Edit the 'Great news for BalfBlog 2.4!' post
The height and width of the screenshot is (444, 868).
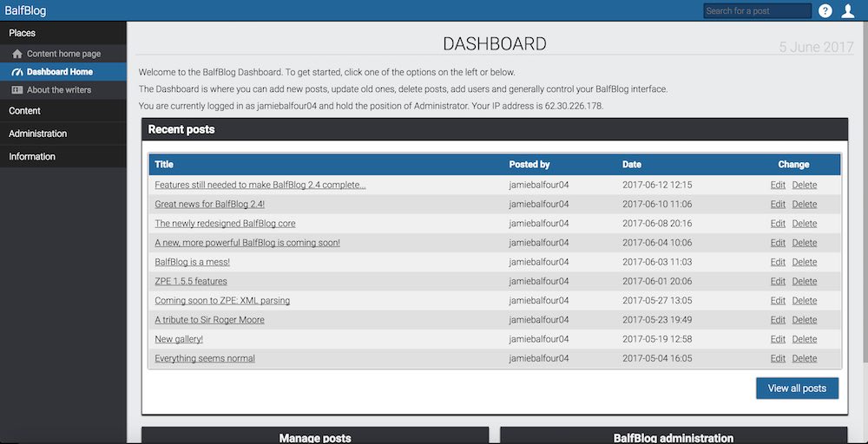pyautogui.click(x=778, y=205)
